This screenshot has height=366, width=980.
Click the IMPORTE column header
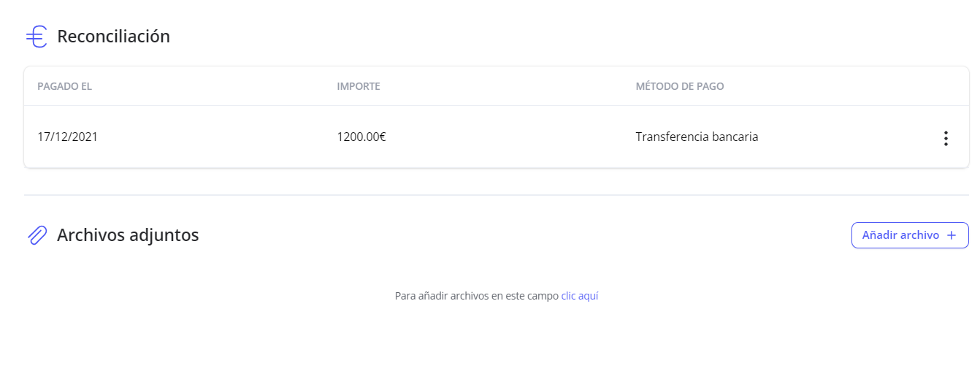(359, 86)
